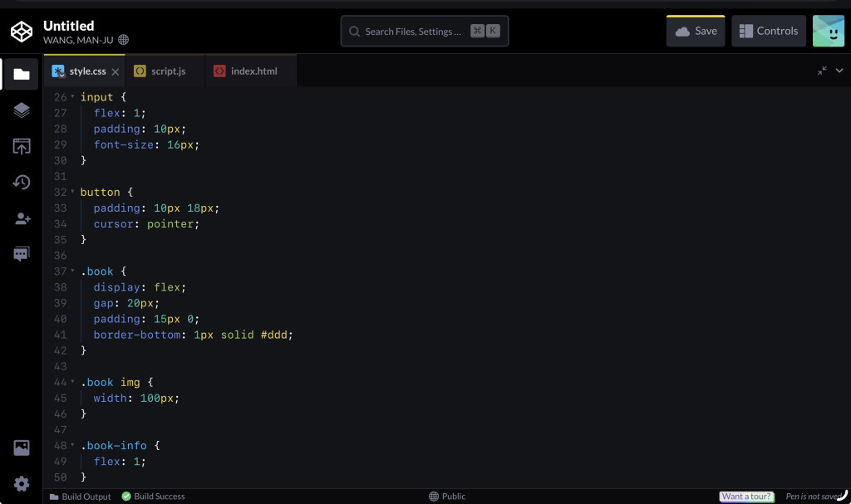Click the user avatar smiley icon

(829, 31)
